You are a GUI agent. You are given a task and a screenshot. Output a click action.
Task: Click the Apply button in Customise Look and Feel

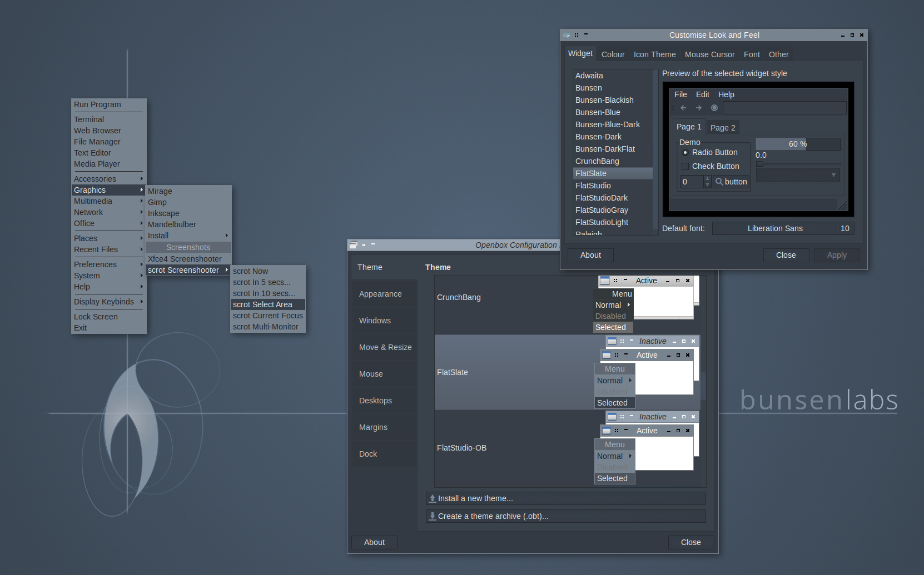[x=837, y=255]
